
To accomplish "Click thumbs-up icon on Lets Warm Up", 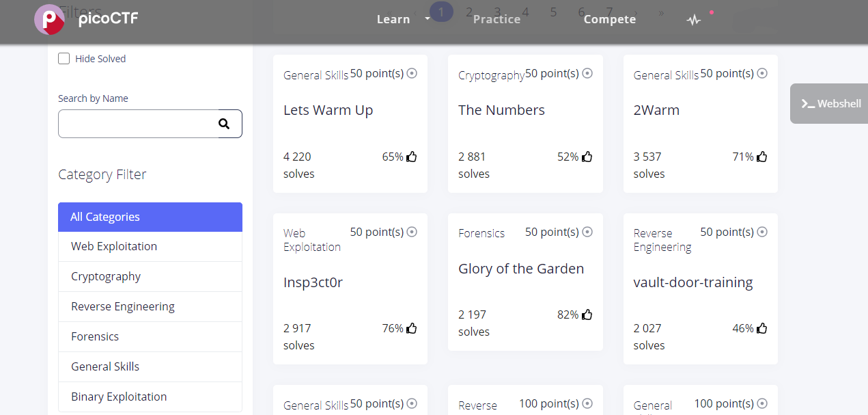I will (412, 157).
